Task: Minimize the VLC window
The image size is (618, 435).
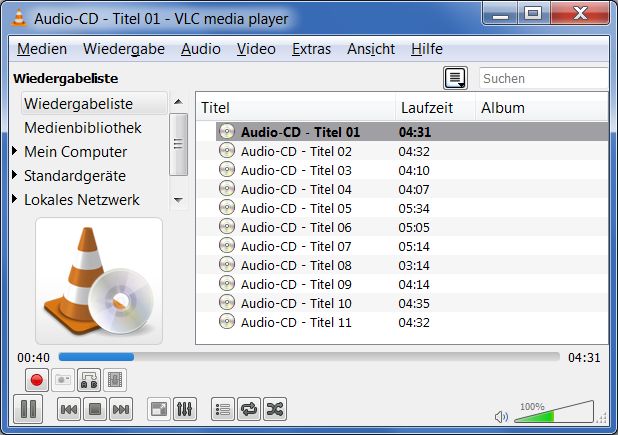Action: [x=500, y=15]
